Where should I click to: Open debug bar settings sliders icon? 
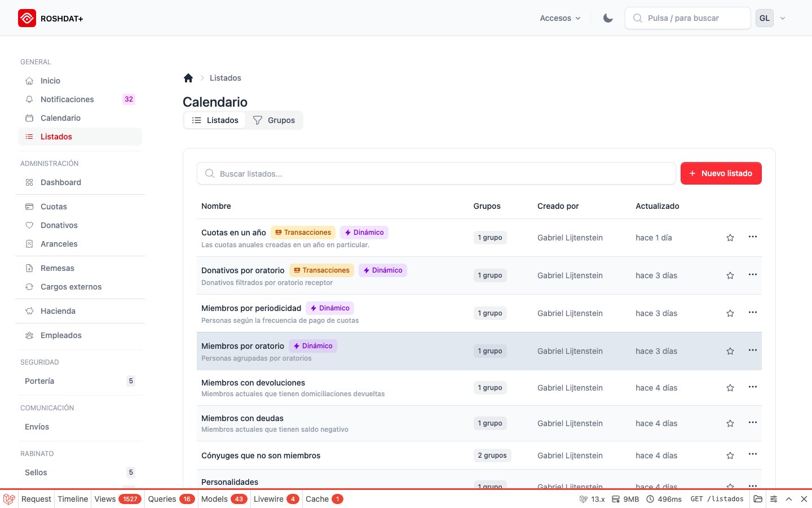(774, 499)
